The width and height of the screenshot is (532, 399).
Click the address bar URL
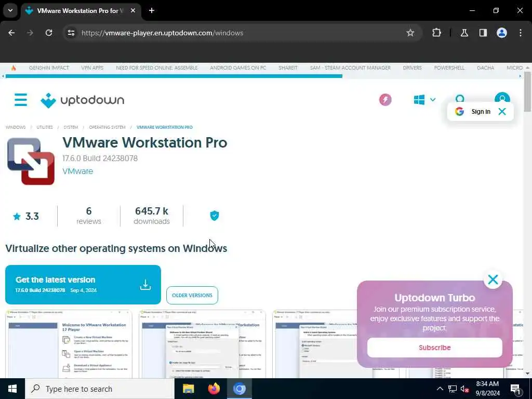coord(162,33)
